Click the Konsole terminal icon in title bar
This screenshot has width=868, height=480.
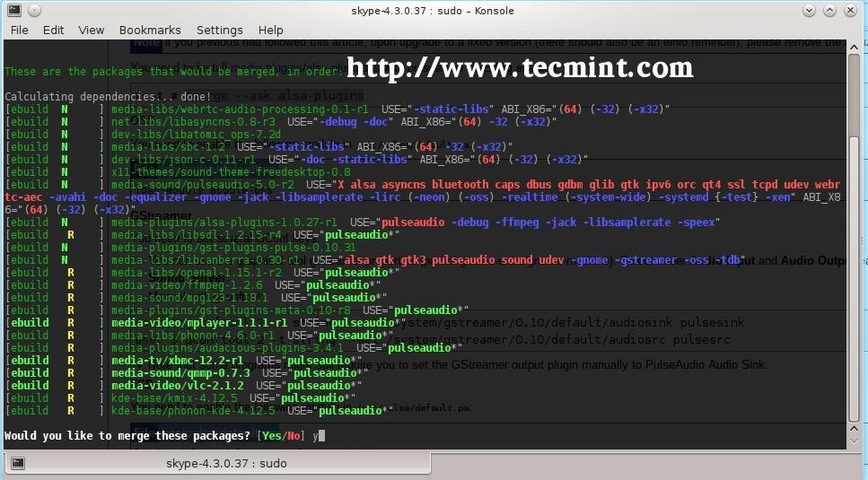13,10
